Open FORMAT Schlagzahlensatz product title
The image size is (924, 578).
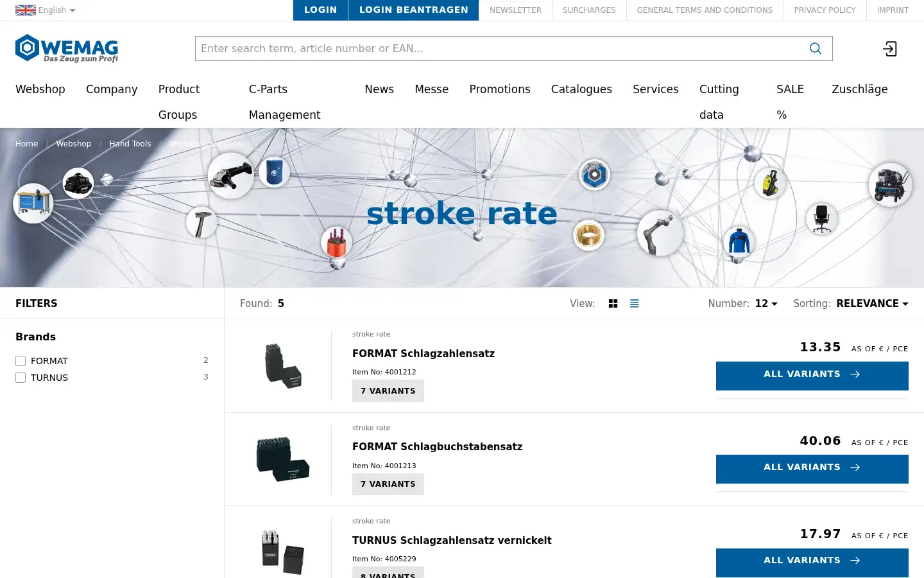point(424,354)
